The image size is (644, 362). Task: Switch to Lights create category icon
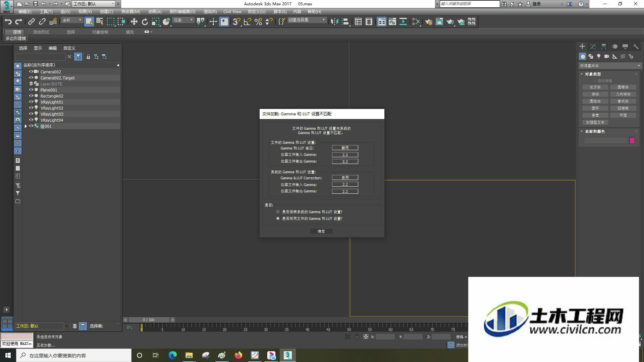[x=599, y=56]
